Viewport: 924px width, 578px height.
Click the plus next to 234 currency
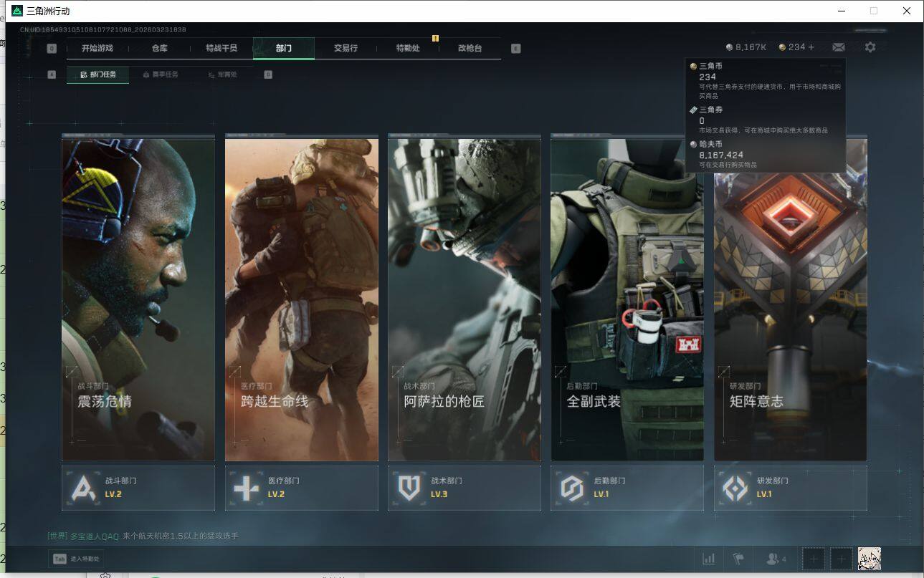coord(811,47)
